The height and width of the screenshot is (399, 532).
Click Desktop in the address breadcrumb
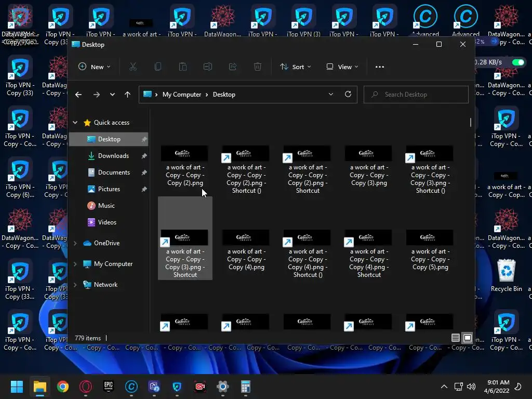[x=224, y=95]
